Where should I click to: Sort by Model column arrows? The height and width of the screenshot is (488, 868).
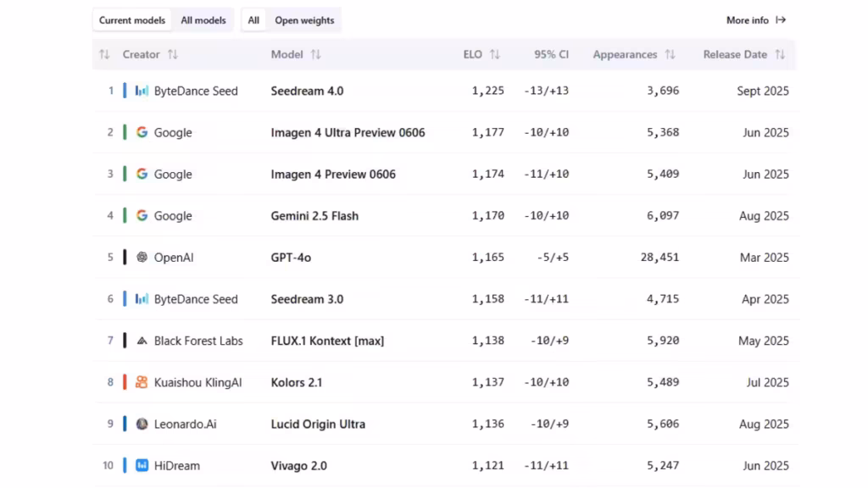(x=315, y=54)
